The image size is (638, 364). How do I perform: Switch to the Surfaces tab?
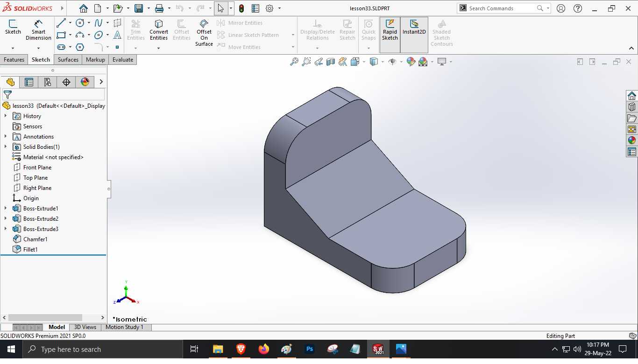pos(68,60)
